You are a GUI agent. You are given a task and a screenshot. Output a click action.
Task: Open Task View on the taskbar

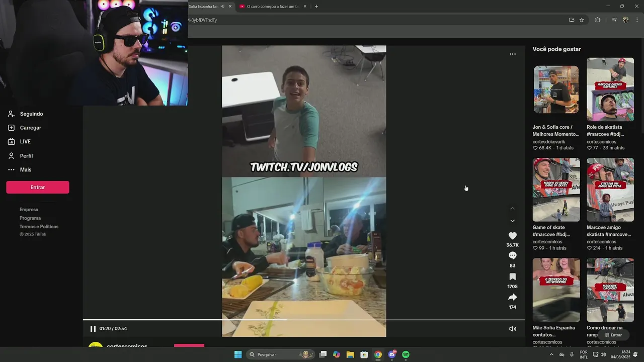click(323, 354)
